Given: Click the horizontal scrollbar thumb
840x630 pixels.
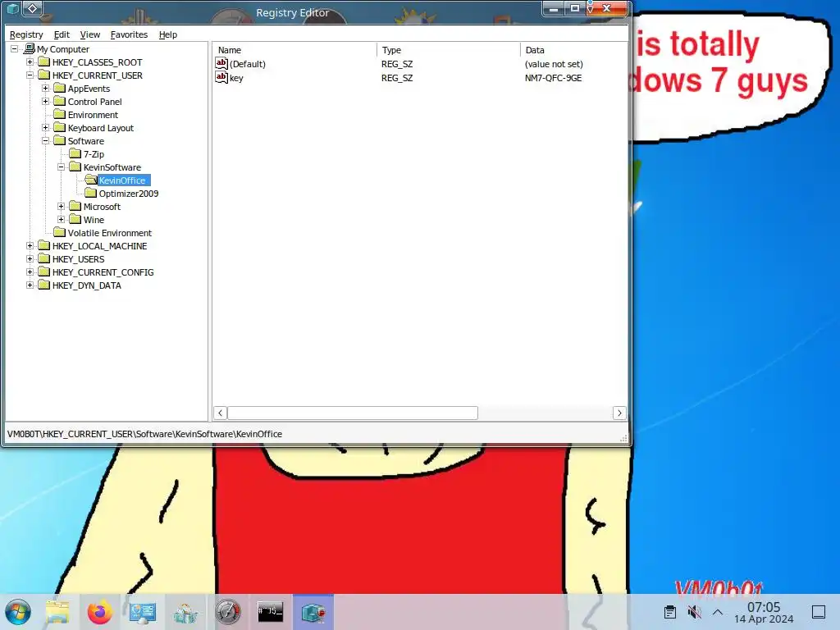Looking at the screenshot, I should tap(353, 413).
